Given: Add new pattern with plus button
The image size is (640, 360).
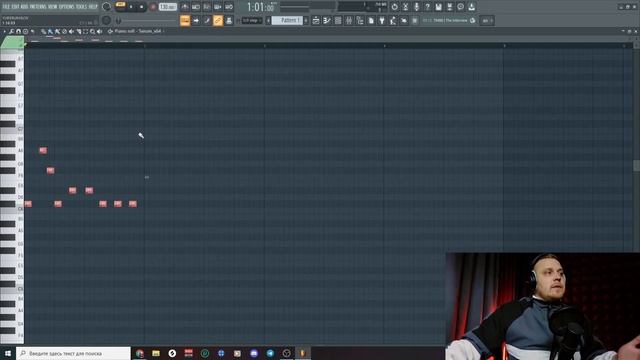Looking at the screenshot, I should point(306,20).
